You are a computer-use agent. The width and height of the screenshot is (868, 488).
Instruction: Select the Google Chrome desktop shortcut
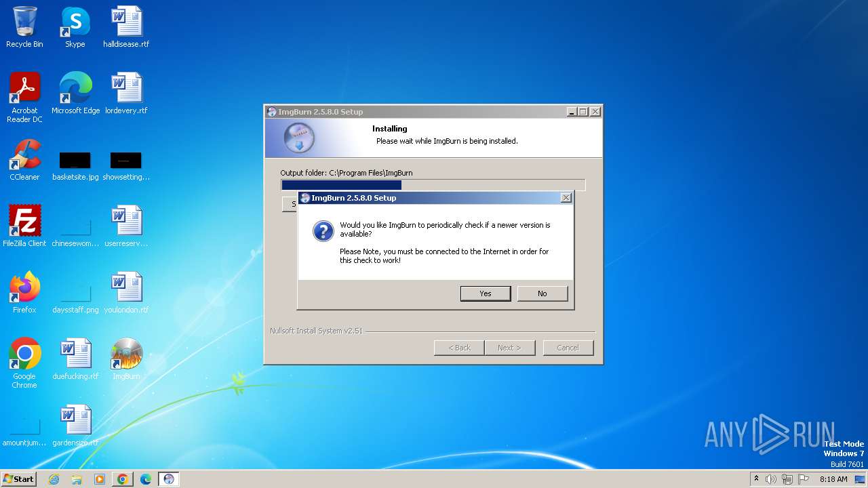point(24,363)
